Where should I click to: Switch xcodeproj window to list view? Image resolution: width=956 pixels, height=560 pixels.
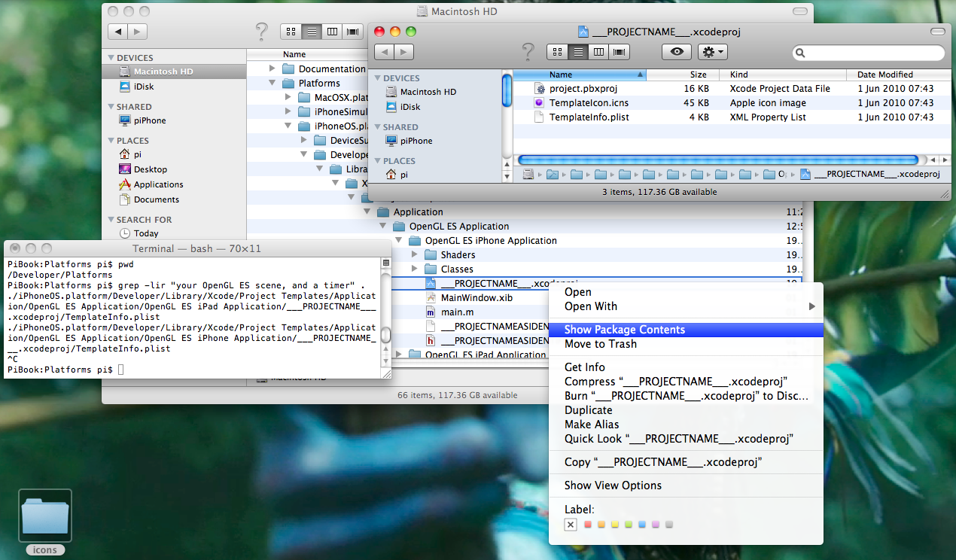click(578, 52)
